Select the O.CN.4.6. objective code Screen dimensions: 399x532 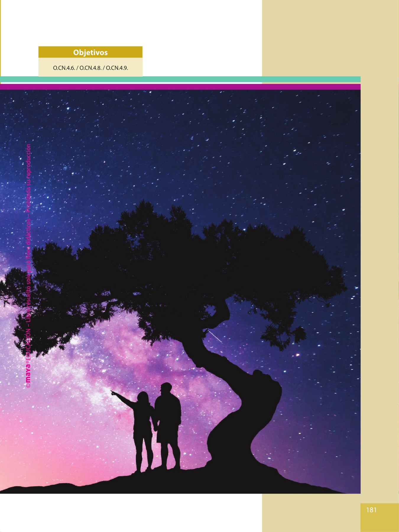64,68
